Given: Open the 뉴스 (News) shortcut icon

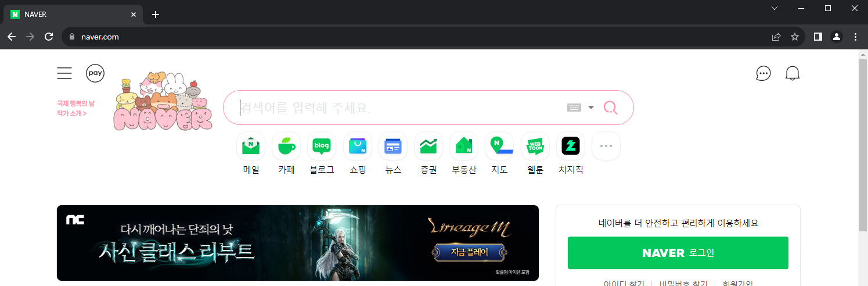Looking at the screenshot, I should click(x=393, y=146).
